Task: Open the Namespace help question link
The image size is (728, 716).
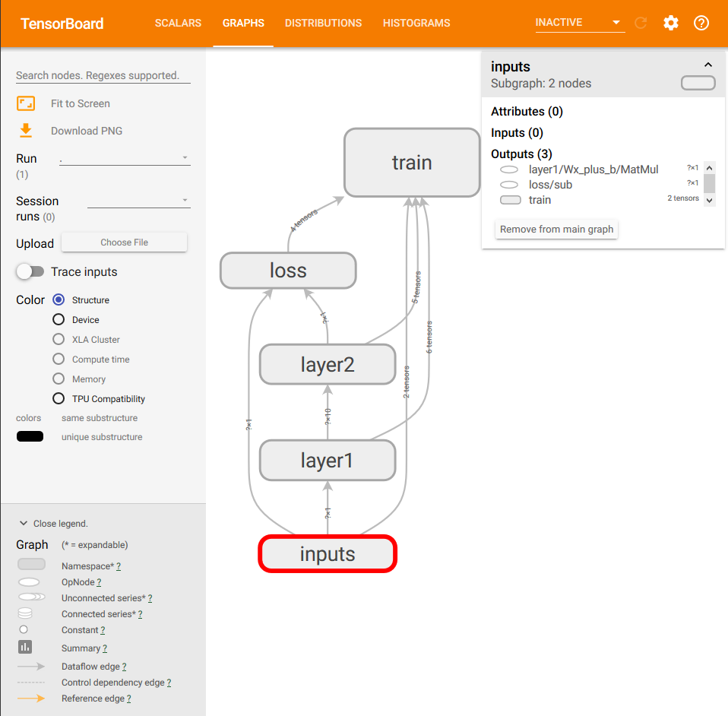Action: (119, 566)
